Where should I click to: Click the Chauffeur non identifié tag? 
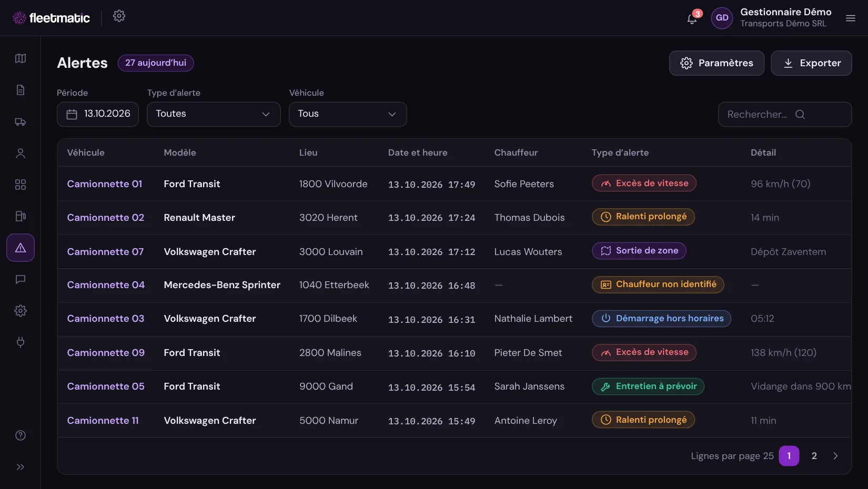658,284
